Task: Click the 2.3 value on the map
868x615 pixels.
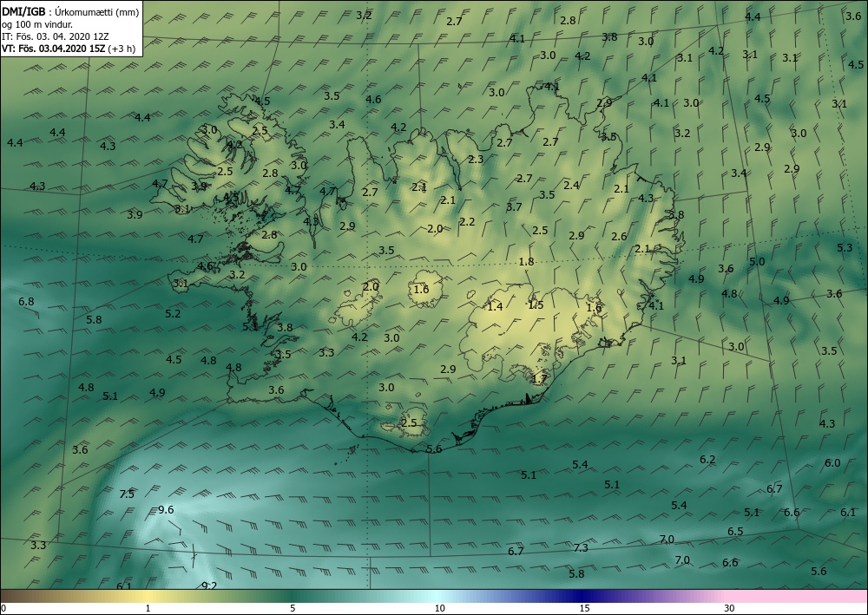Action: pyautogui.click(x=476, y=160)
